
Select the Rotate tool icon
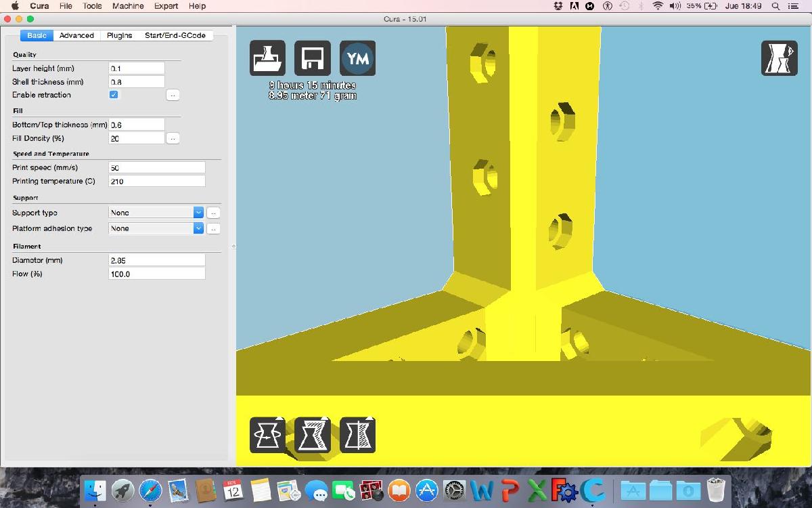click(267, 435)
